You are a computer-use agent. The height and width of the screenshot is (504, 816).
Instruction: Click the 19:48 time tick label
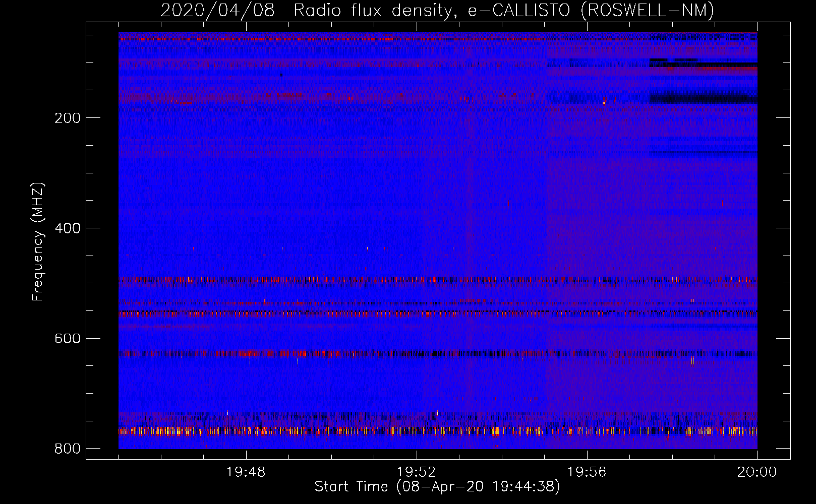(246, 472)
